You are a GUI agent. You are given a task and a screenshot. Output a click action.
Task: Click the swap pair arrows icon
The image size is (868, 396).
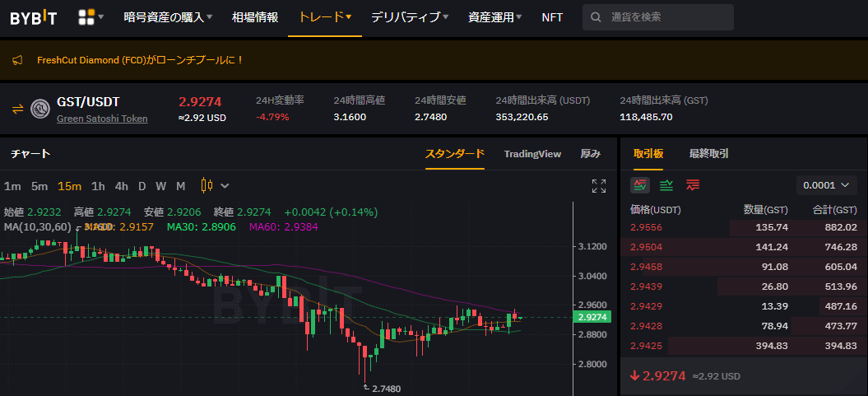[18, 109]
